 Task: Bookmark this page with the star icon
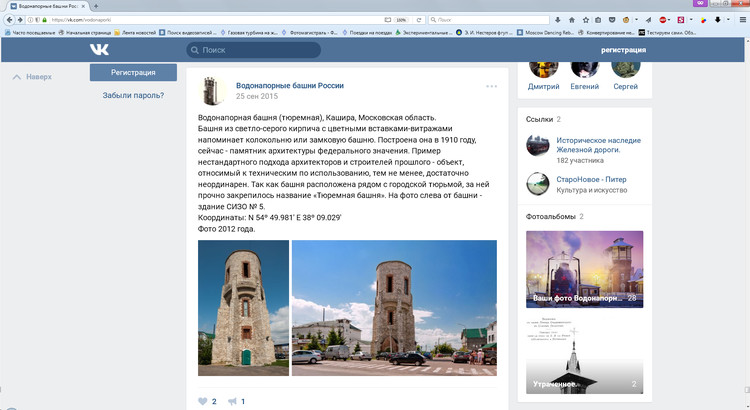click(x=585, y=20)
